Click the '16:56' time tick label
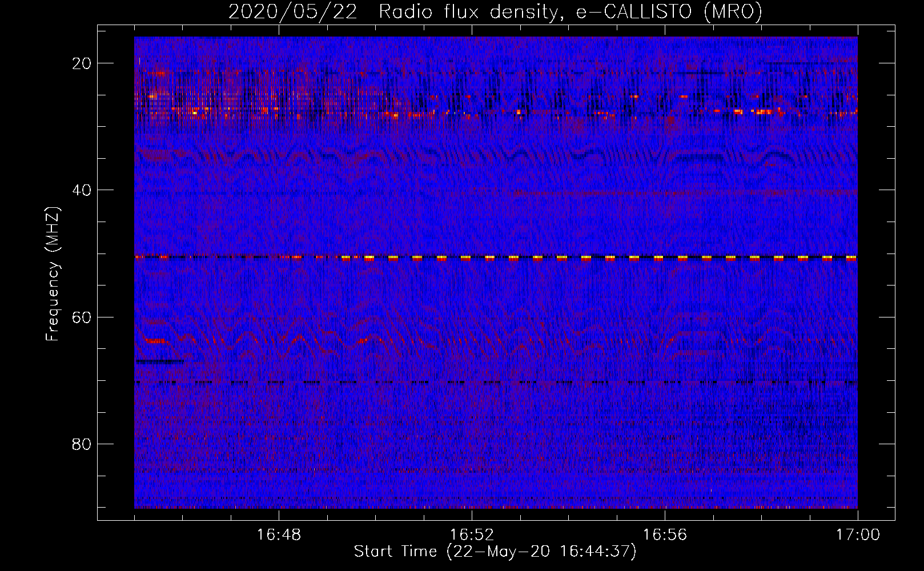Image resolution: width=924 pixels, height=571 pixels. 665,535
